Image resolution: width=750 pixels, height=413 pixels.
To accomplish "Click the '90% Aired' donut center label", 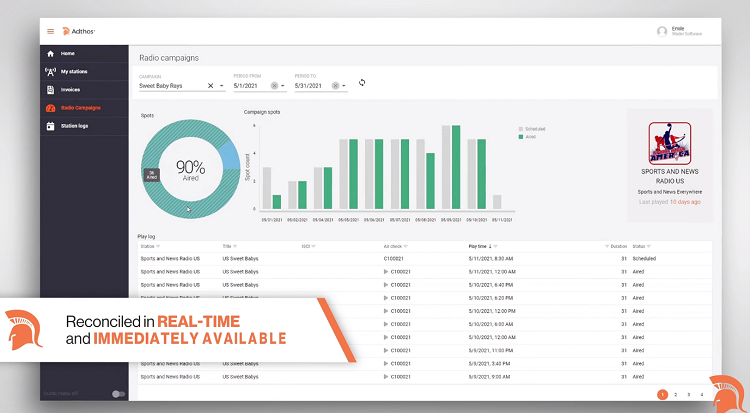I will (190, 170).
